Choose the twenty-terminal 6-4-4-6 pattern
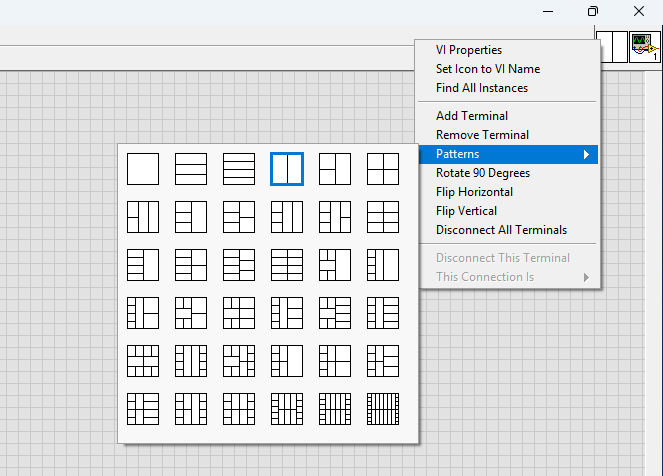 (335, 409)
